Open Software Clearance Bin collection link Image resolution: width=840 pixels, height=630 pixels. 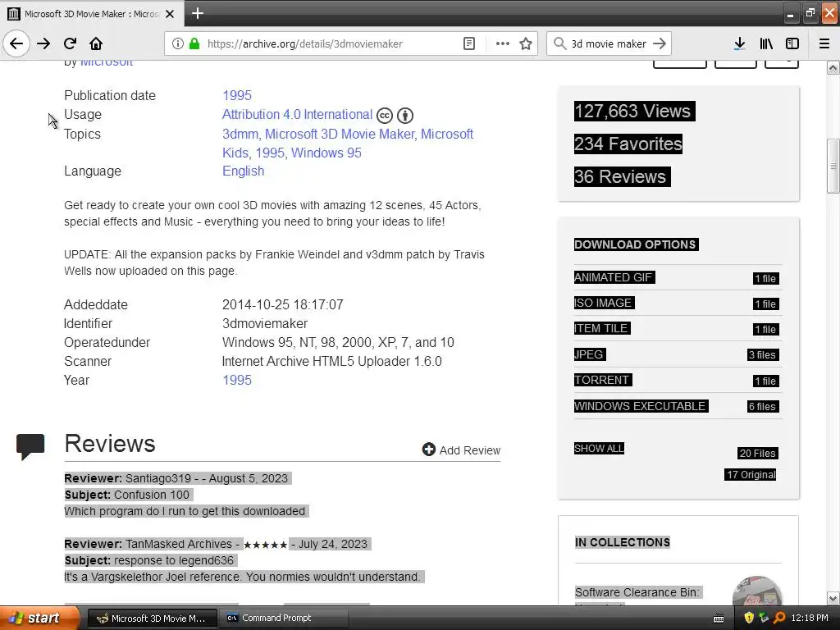click(x=637, y=592)
